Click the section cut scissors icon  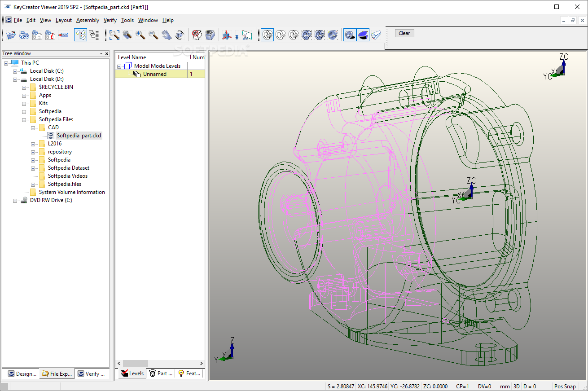tap(247, 35)
